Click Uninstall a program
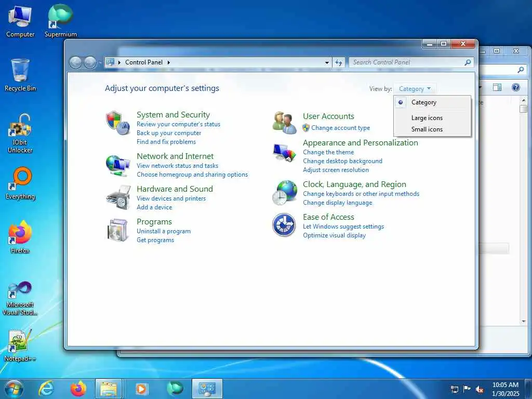 (x=164, y=231)
